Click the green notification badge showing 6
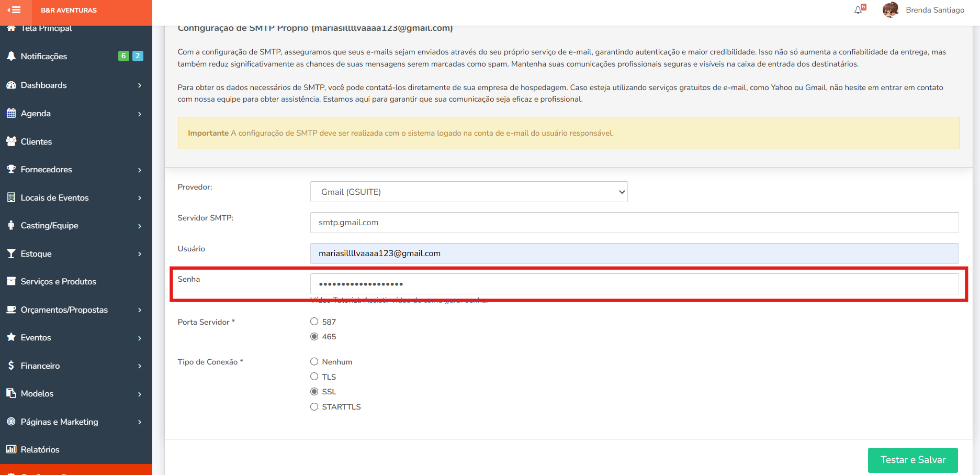The height and width of the screenshot is (475, 980). [x=123, y=56]
